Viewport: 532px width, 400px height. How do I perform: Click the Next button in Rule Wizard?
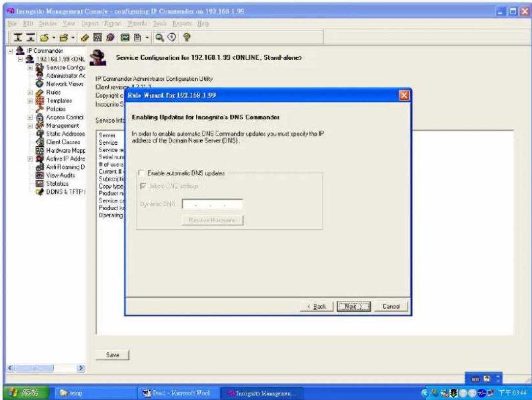coord(353,307)
